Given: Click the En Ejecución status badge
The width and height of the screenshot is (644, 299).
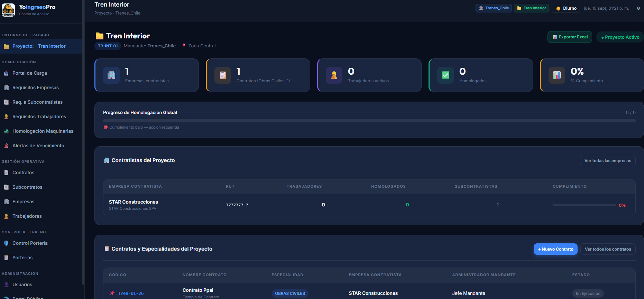Looking at the screenshot, I should click(588, 293).
